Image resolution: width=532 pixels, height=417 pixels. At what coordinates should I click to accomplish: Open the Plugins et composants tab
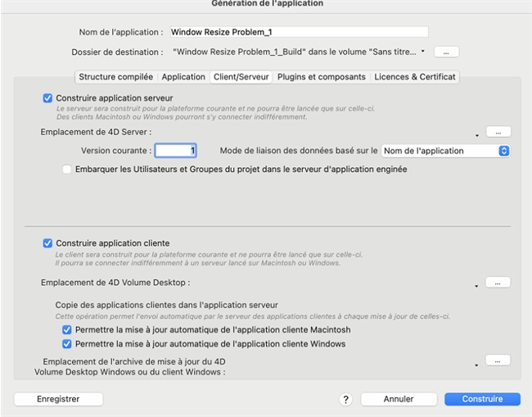(x=321, y=77)
